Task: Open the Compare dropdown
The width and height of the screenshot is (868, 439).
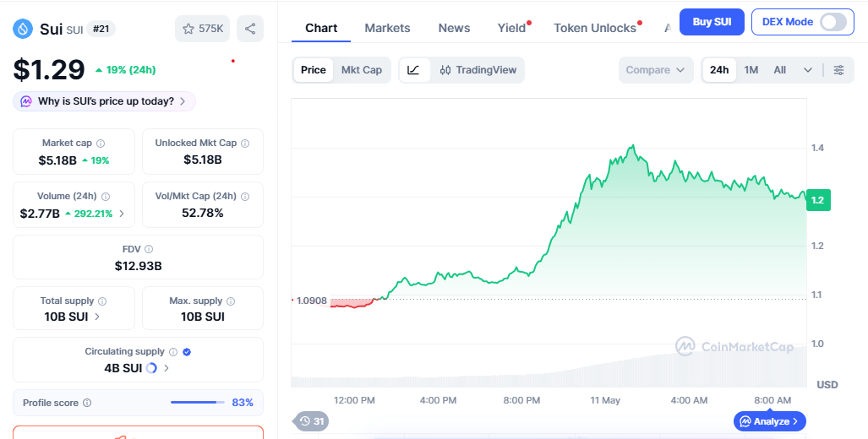Action: click(x=655, y=70)
